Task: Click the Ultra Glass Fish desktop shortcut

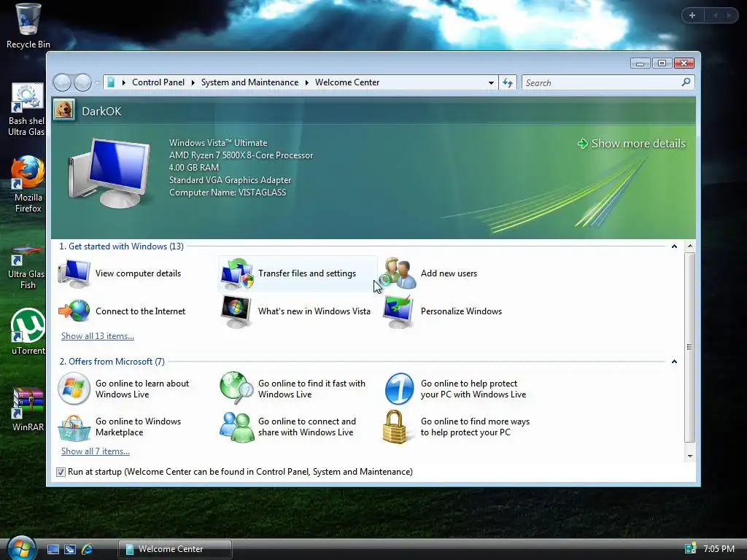Action: (28, 267)
